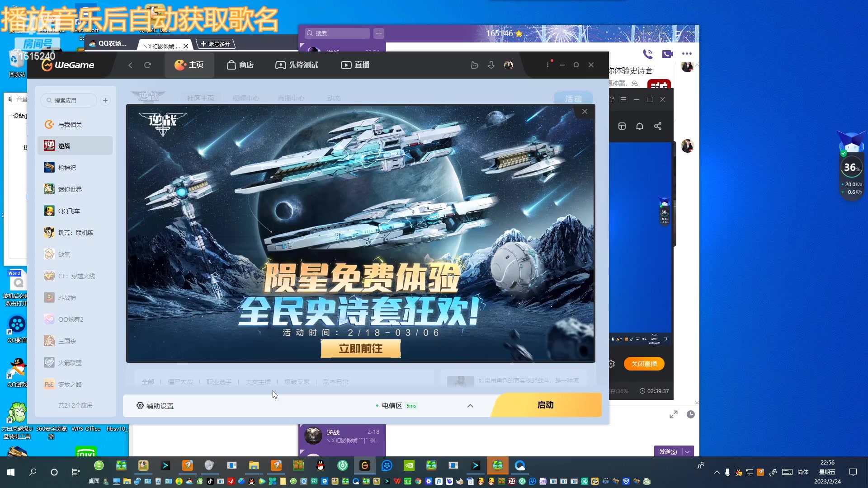
Task: Click the plus button next to QQ search
Action: pyautogui.click(x=379, y=33)
